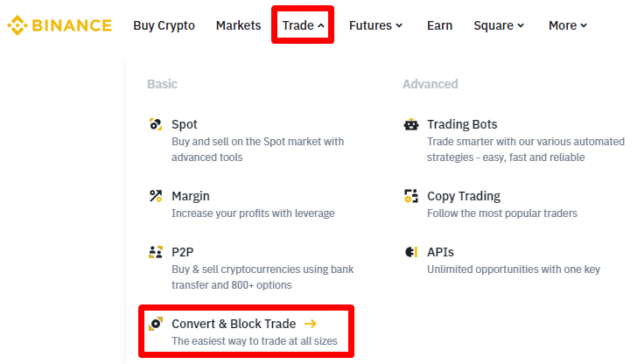Click yellow arrow beside Convert & Block Trade
The height and width of the screenshot is (364, 637).
coord(311,324)
